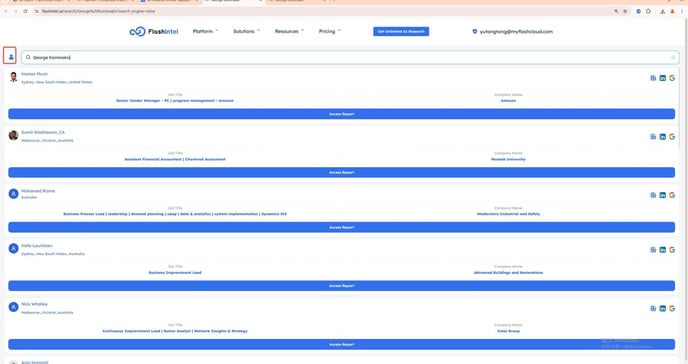Click profile photo of Chartered Accountant result
Screen dimensions: 688x364
(14, 135)
